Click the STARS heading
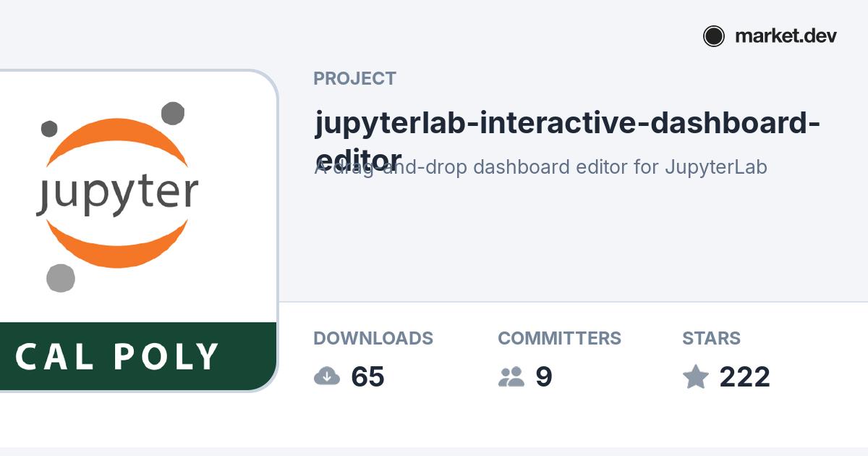 (x=711, y=338)
